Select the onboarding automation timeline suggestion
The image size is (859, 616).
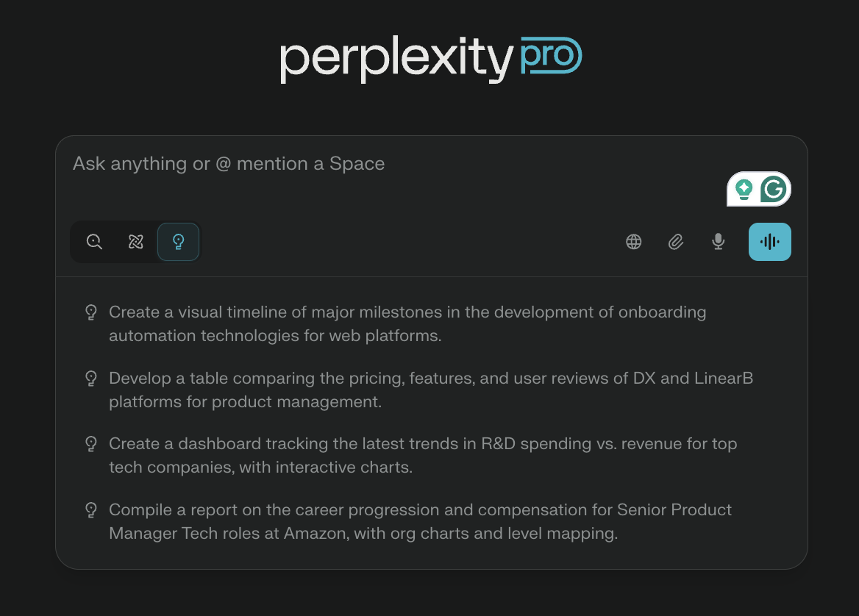[407, 323]
